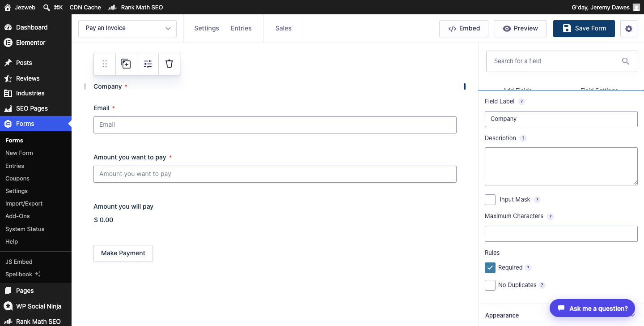Uncheck the Required checkbox
Screen dimensions: 644x326
tap(490, 268)
